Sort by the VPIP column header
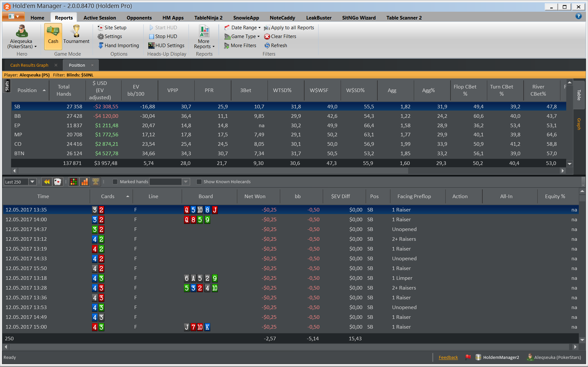The width and height of the screenshot is (588, 367). (176, 90)
